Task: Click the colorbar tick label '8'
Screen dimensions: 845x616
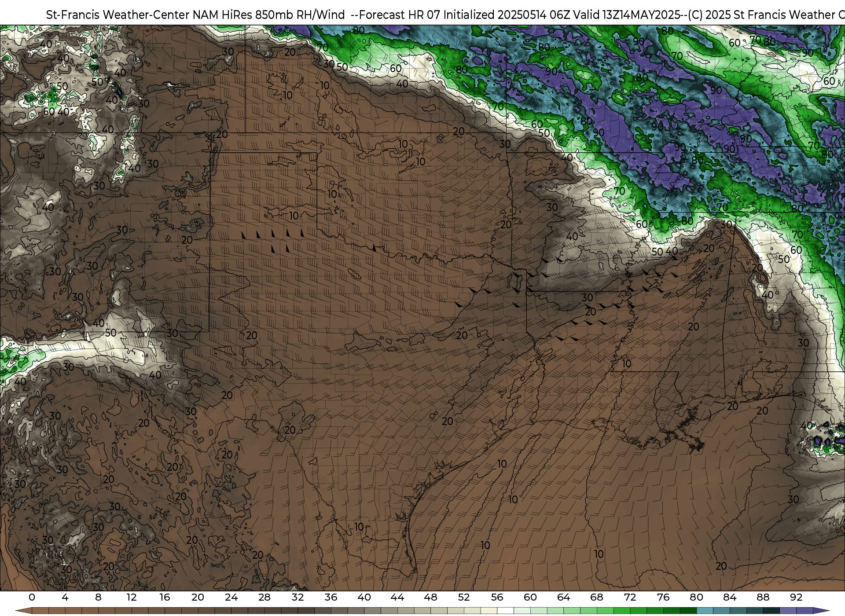Action: click(x=98, y=597)
